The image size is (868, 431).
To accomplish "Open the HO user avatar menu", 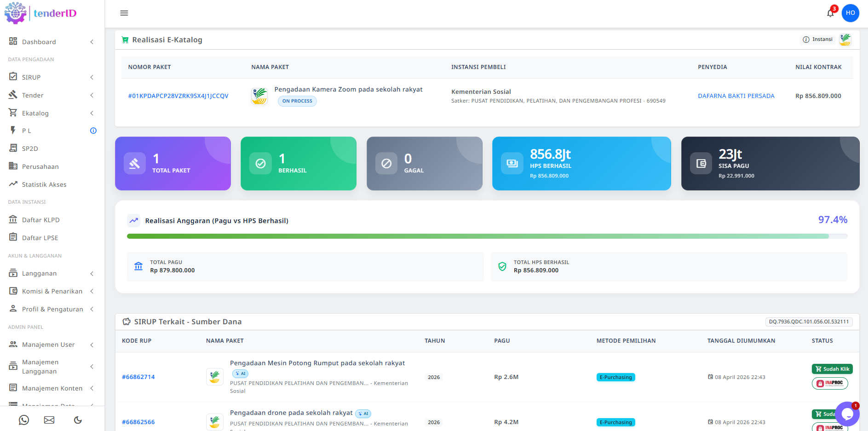I will tap(851, 13).
